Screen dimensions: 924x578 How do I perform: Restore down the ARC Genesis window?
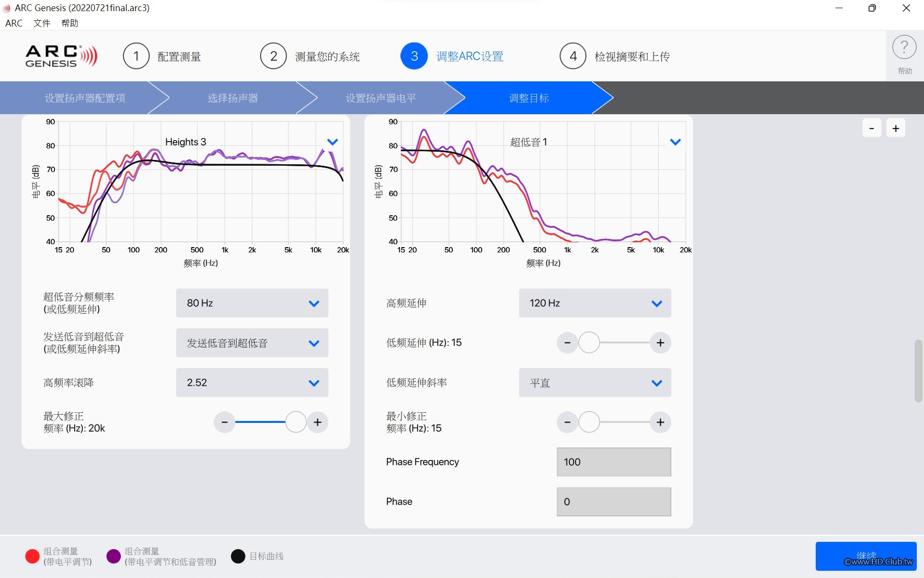(x=872, y=8)
